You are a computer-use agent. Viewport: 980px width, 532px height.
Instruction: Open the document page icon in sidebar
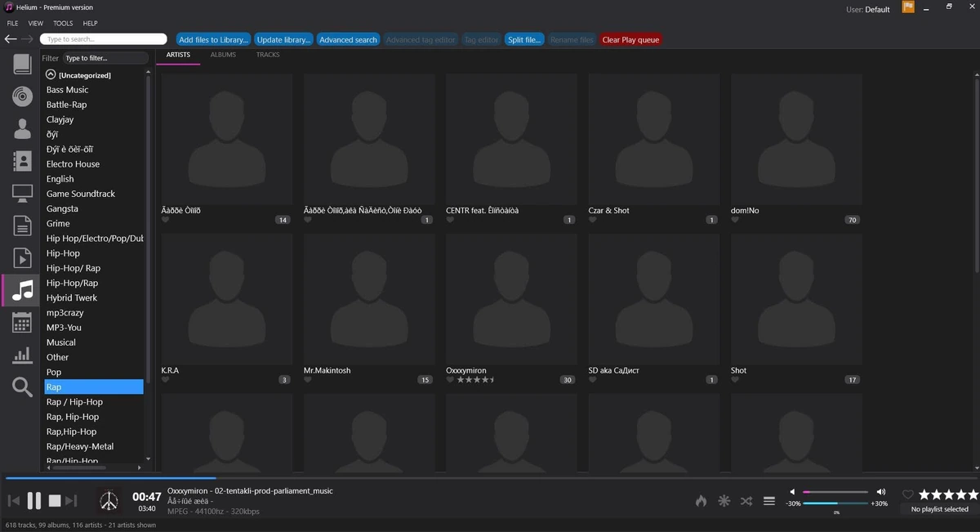click(x=22, y=226)
